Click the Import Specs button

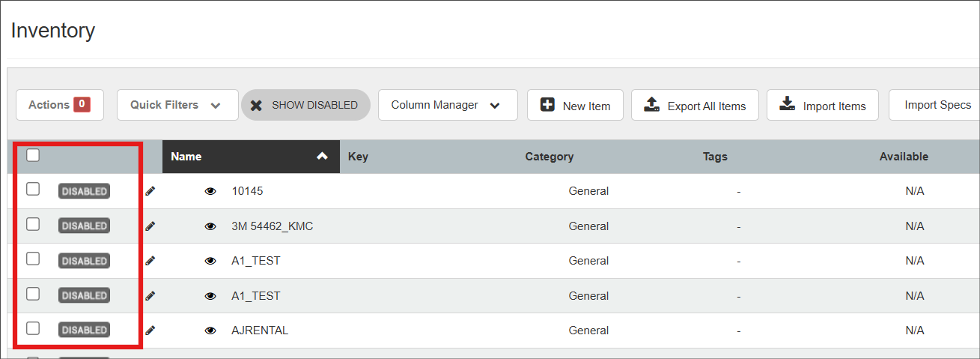(x=937, y=105)
